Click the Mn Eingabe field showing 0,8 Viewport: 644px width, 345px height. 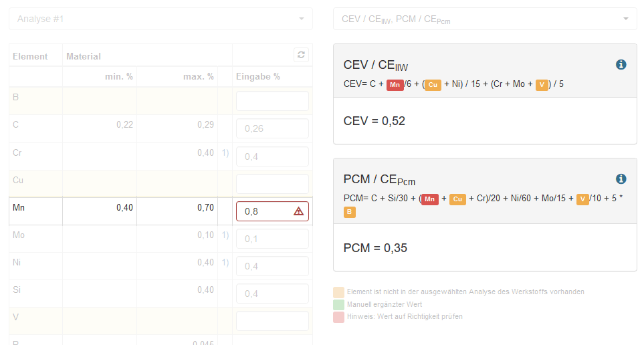[x=266, y=211]
